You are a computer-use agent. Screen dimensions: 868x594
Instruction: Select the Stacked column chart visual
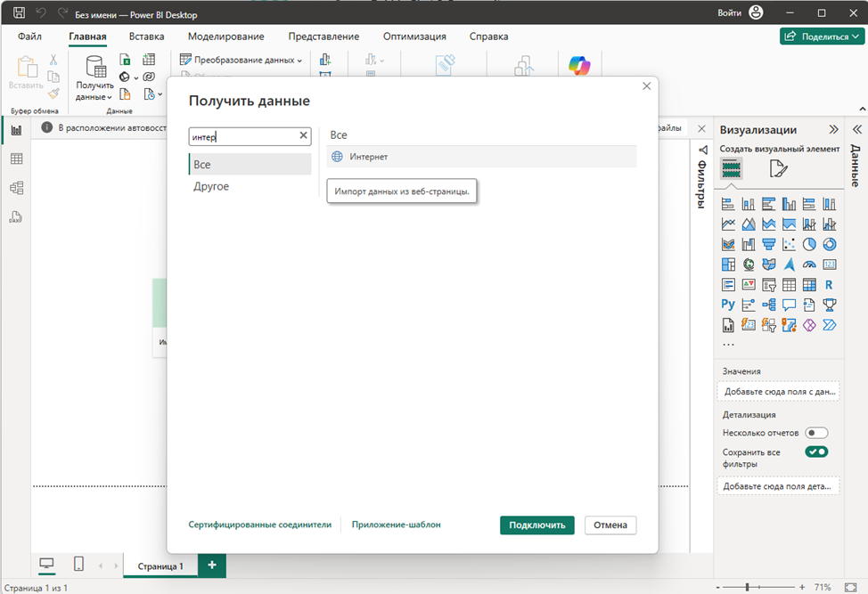click(749, 204)
